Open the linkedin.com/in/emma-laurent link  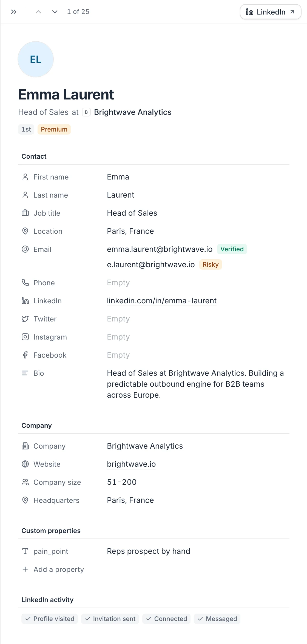tap(162, 301)
